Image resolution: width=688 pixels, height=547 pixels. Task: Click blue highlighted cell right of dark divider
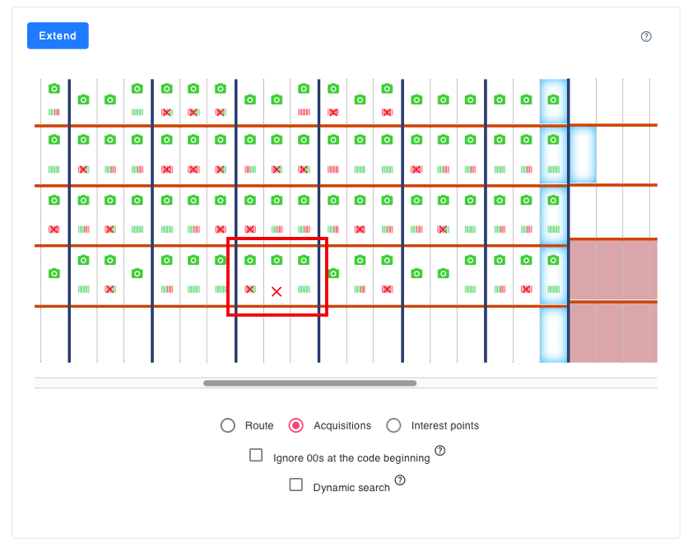582,155
